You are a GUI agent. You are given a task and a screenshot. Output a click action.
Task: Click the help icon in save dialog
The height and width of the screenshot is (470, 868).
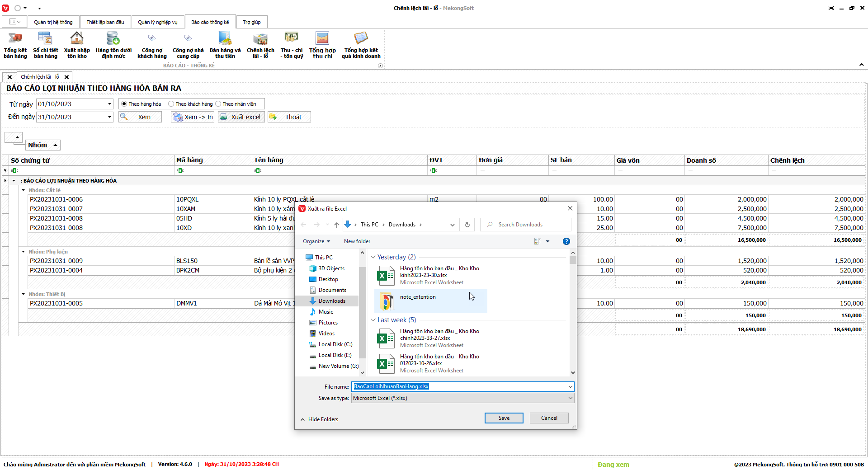[566, 241]
